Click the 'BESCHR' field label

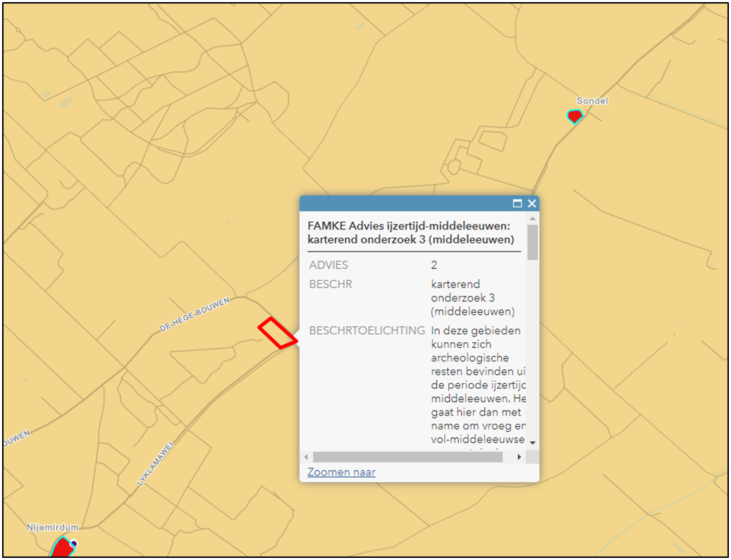coord(331,284)
